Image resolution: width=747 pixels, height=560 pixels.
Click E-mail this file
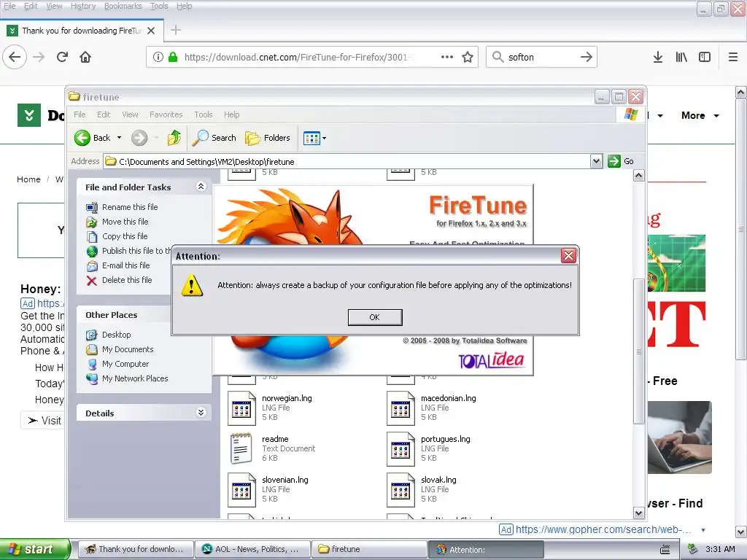[125, 265]
